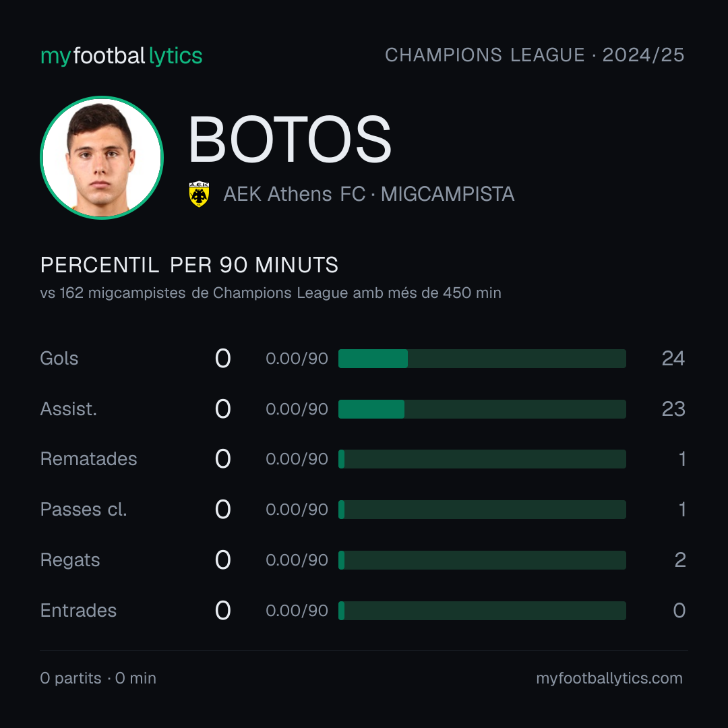Open the myfootballytics.com footer link
Image resolution: width=728 pixels, height=728 pixels.
(609, 678)
